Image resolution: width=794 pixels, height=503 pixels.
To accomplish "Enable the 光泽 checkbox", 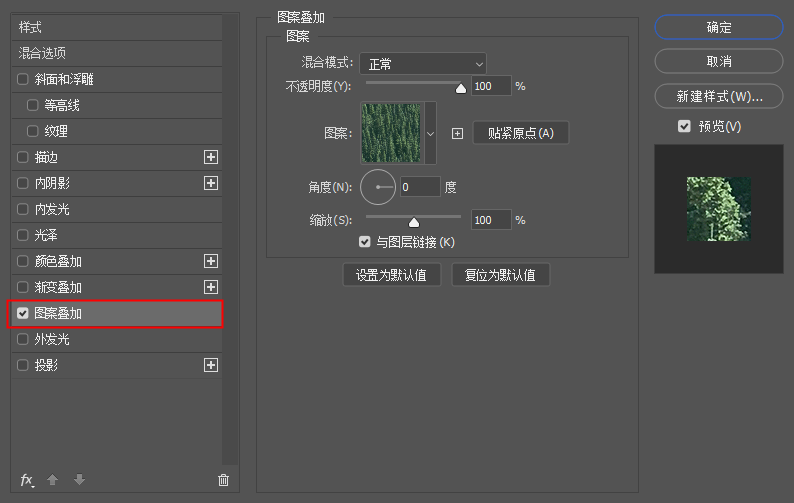I will tap(23, 235).
